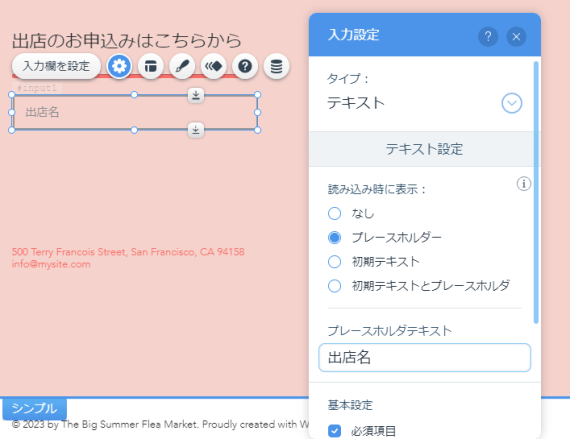570x439 pixels.
Task: Click the #input1 element ID label
Action: click(37, 88)
